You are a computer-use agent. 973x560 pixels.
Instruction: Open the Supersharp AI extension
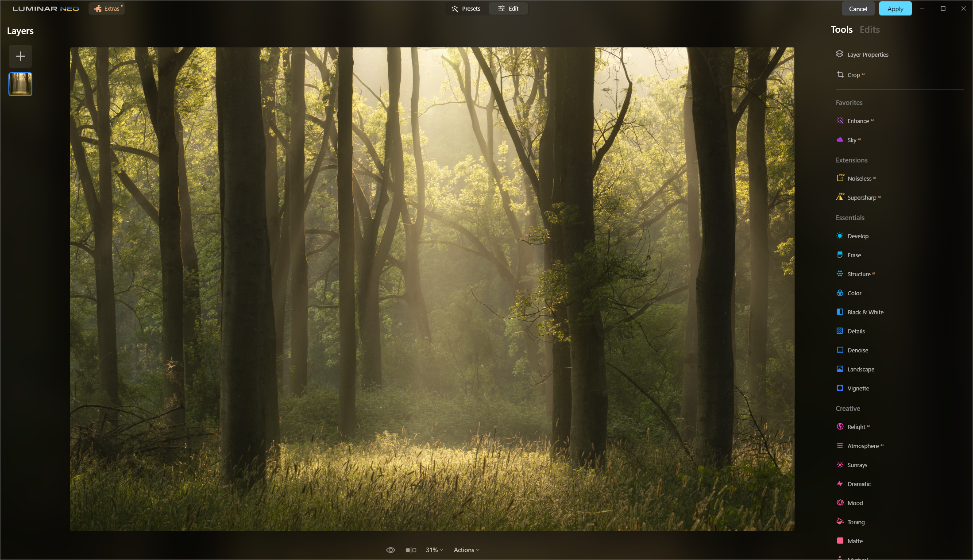(x=861, y=197)
